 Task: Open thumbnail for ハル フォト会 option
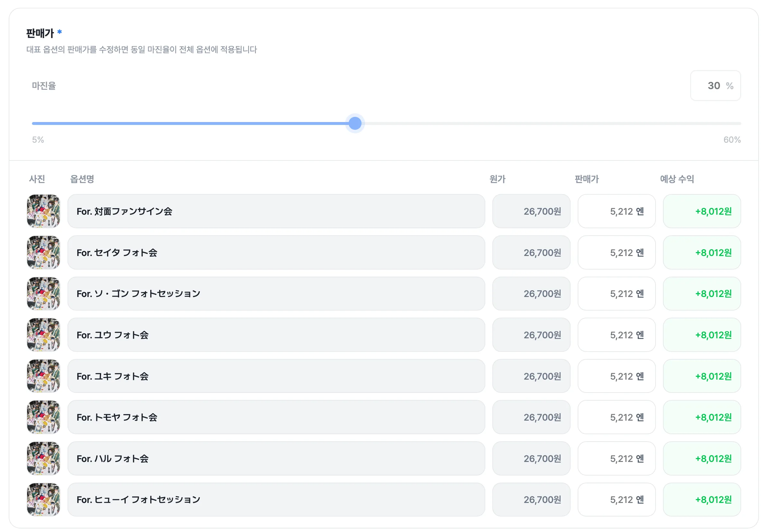click(x=43, y=458)
